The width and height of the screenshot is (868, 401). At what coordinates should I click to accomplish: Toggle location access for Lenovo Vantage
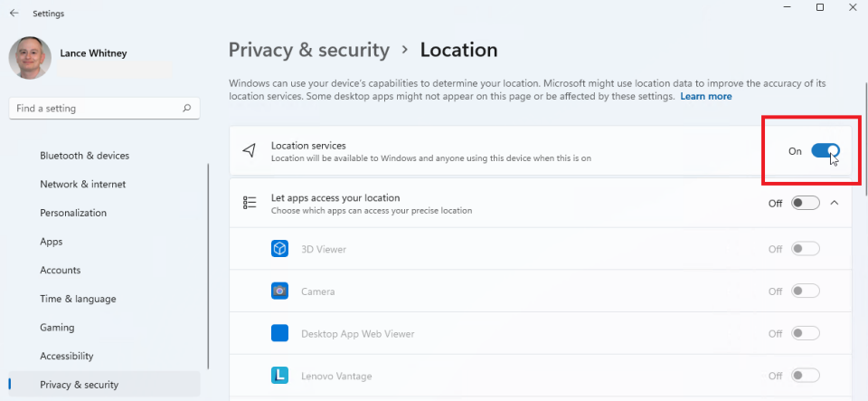coord(806,376)
